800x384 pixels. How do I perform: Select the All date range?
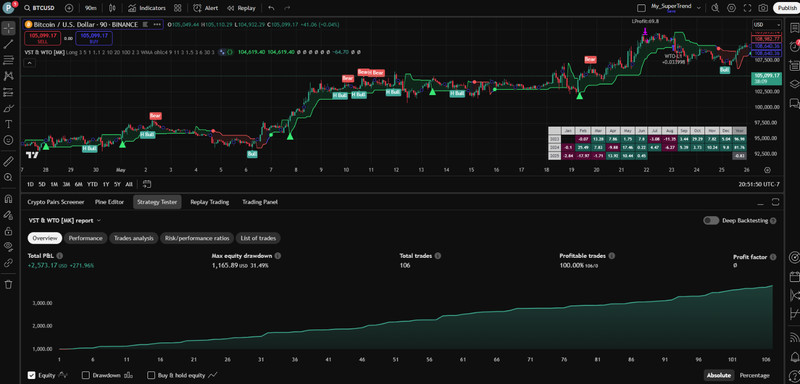coord(129,185)
